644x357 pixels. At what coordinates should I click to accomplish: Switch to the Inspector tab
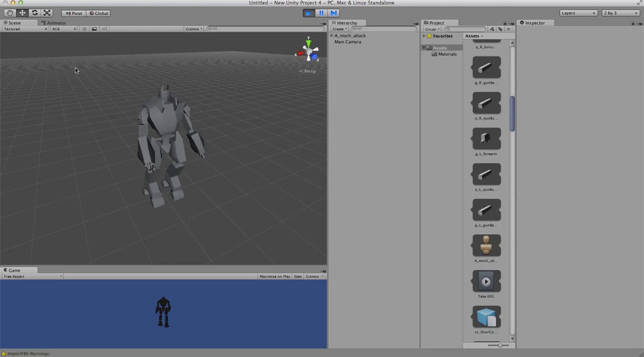[535, 23]
